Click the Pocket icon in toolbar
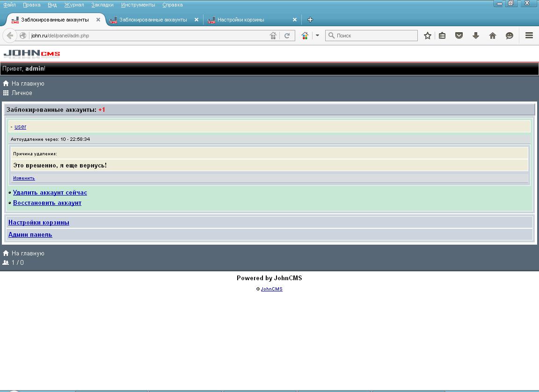 point(459,36)
